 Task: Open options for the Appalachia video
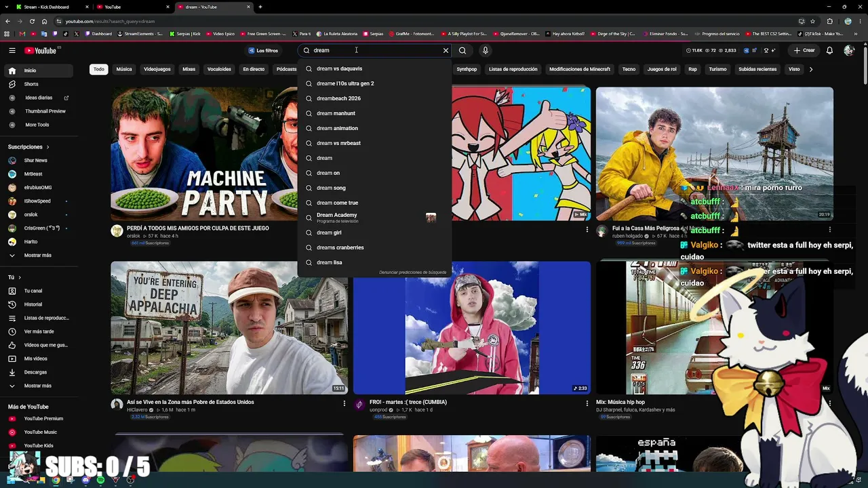[344, 403]
